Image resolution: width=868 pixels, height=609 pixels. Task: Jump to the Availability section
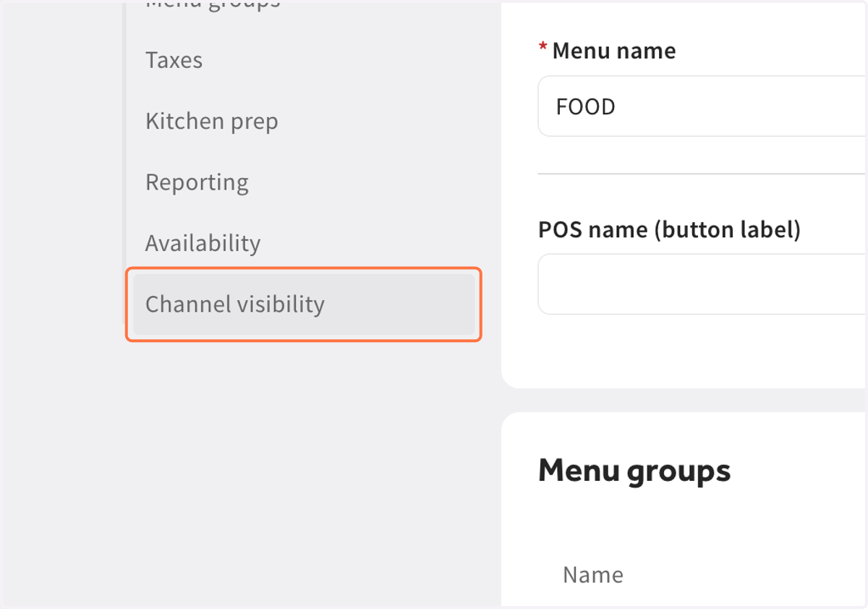203,243
